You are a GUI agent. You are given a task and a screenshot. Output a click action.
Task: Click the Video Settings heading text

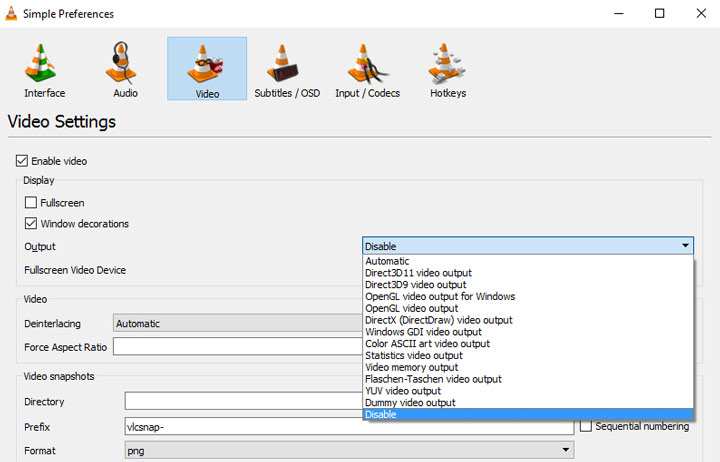[62, 122]
